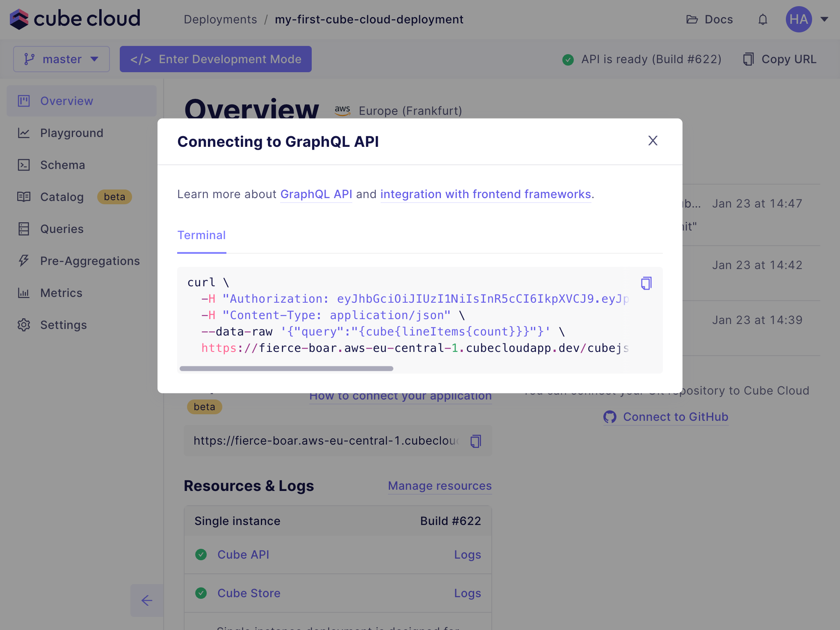Copy the fierce-boar API URL

pos(476,441)
